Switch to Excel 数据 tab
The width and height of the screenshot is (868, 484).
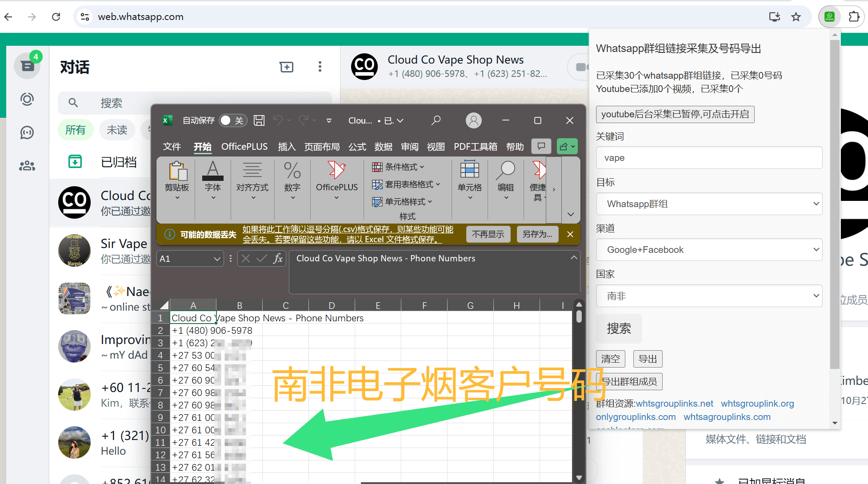[x=384, y=147]
